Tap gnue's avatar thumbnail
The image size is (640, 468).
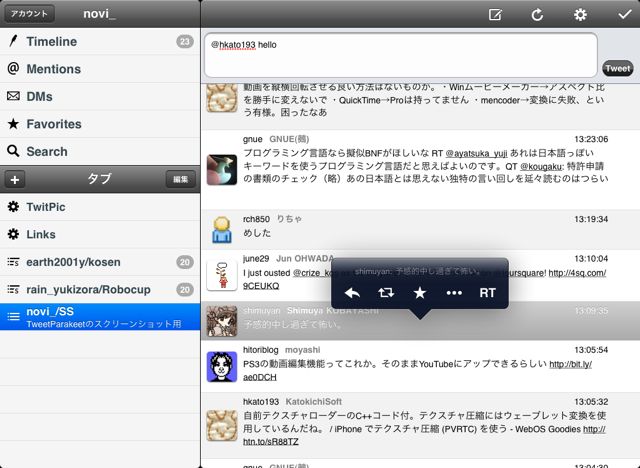coord(222,170)
